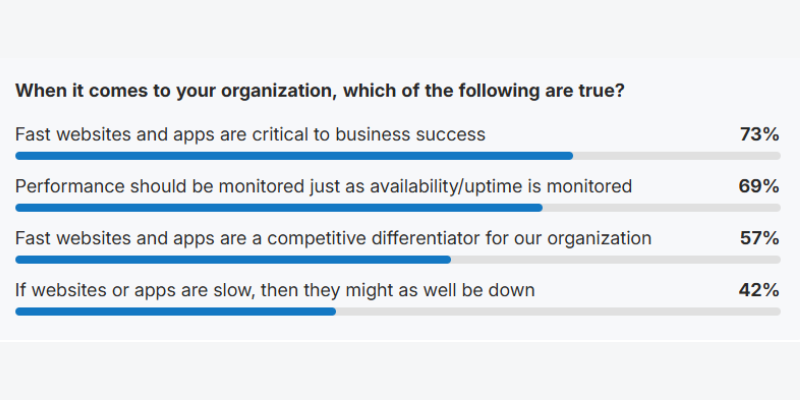Click the empty gray band below the chart
This screenshot has height=400, width=800.
(x=400, y=371)
